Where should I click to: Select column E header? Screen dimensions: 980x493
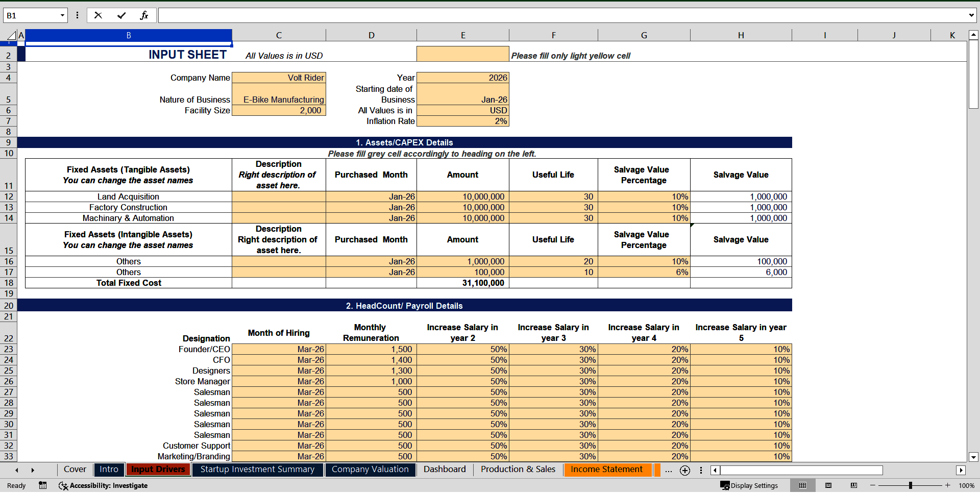[463, 35]
